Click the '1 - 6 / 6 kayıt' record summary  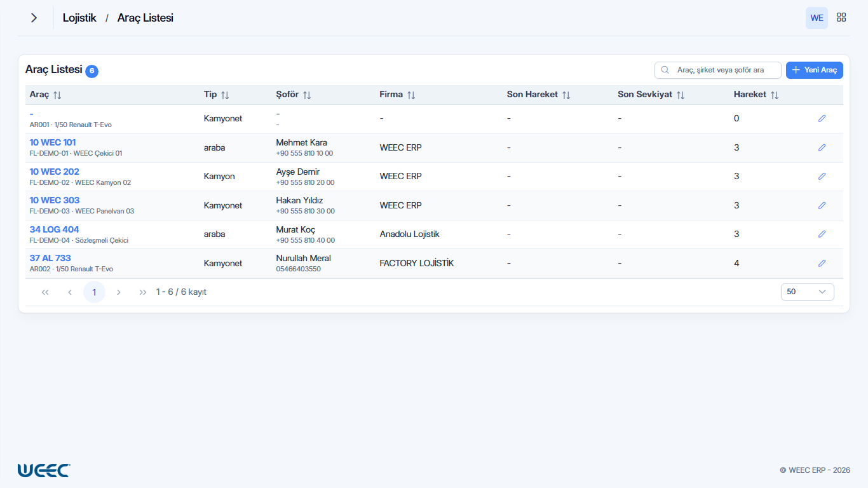tap(181, 292)
